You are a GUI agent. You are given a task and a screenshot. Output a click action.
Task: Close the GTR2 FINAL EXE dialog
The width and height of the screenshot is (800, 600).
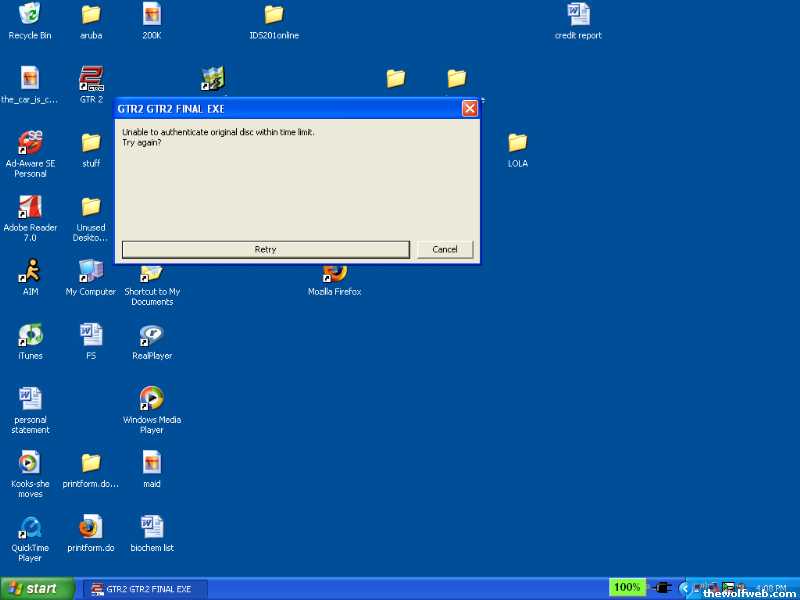[469, 108]
